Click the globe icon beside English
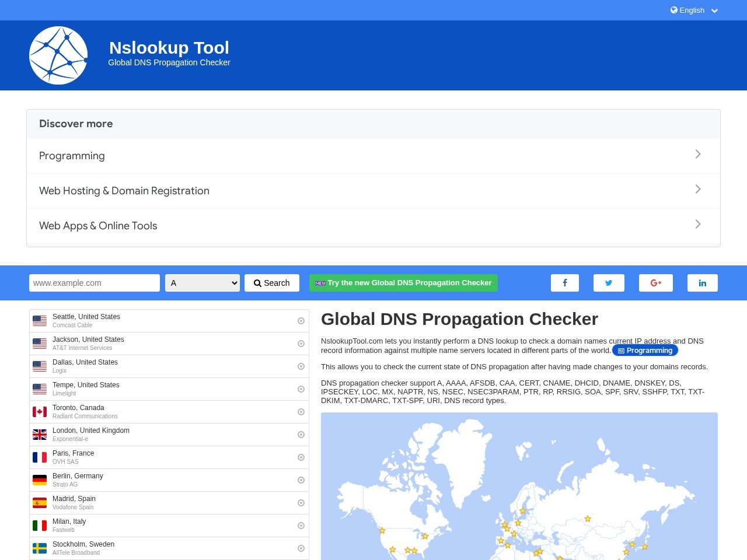This screenshot has width=747, height=560. point(674,10)
